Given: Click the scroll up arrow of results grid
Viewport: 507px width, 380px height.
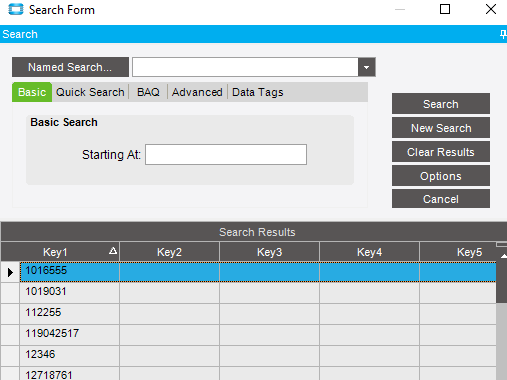Looking at the screenshot, I should [503, 255].
